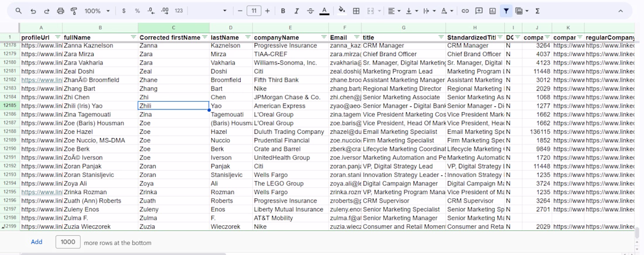
Task: Click the Undo arrow icon
Action: [33, 11]
